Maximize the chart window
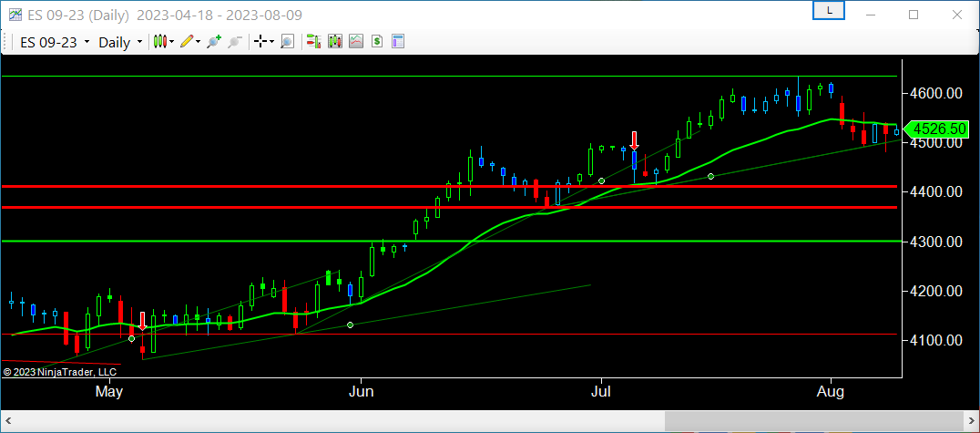This screenshot has height=433, width=980. (914, 15)
